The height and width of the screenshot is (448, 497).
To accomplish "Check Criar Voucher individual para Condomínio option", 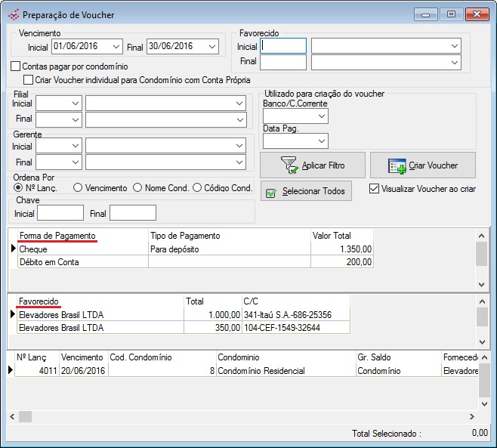I will [x=29, y=79].
